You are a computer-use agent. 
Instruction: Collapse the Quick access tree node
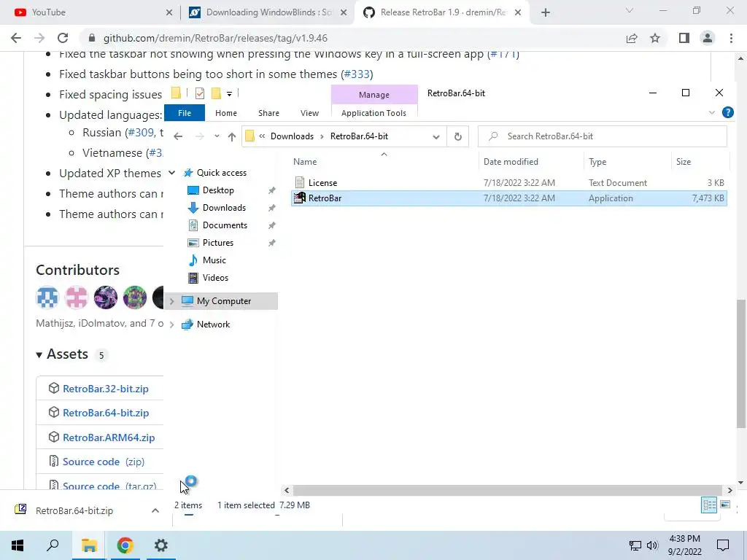[x=171, y=172]
